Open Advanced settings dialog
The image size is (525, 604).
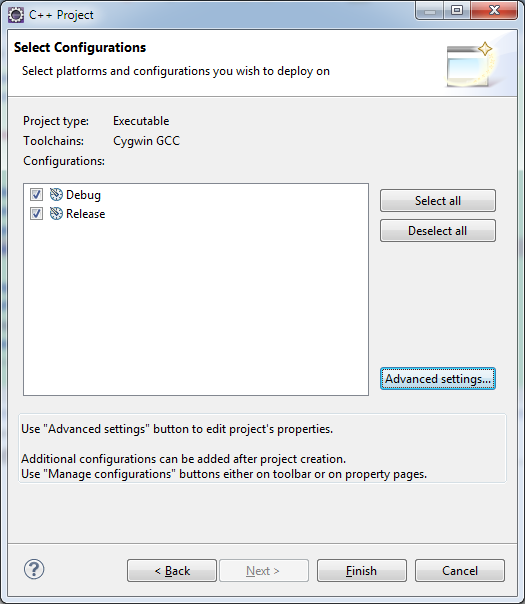click(x=438, y=379)
